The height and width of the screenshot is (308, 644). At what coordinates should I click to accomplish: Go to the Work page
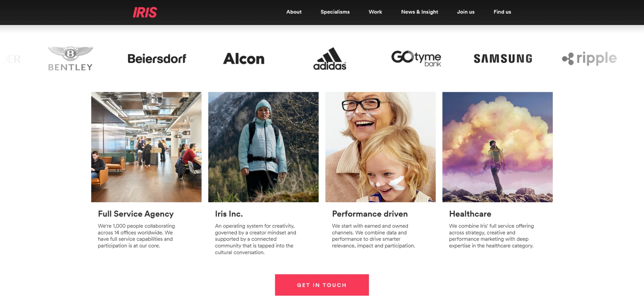click(375, 12)
